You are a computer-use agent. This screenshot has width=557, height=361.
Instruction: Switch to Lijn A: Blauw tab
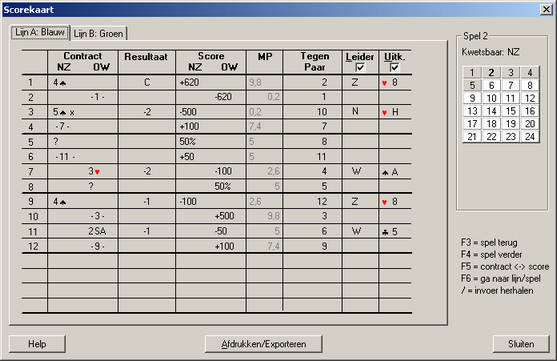click(x=40, y=32)
